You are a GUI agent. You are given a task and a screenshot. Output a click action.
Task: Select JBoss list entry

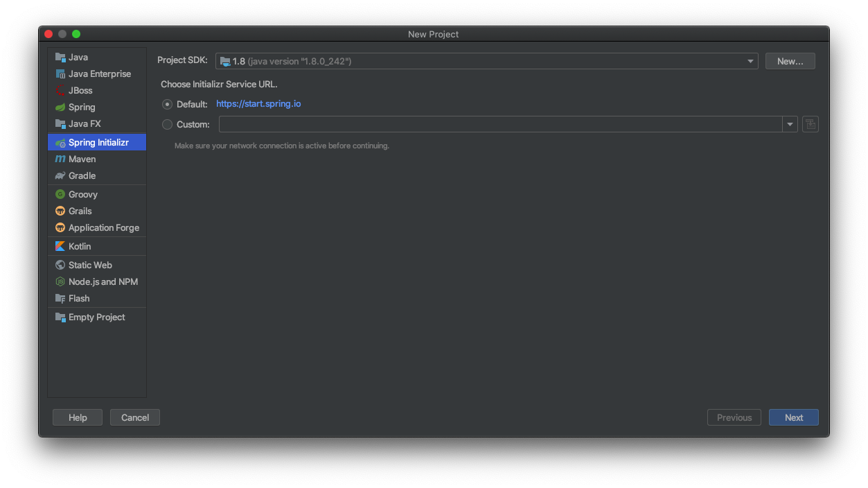97,90
